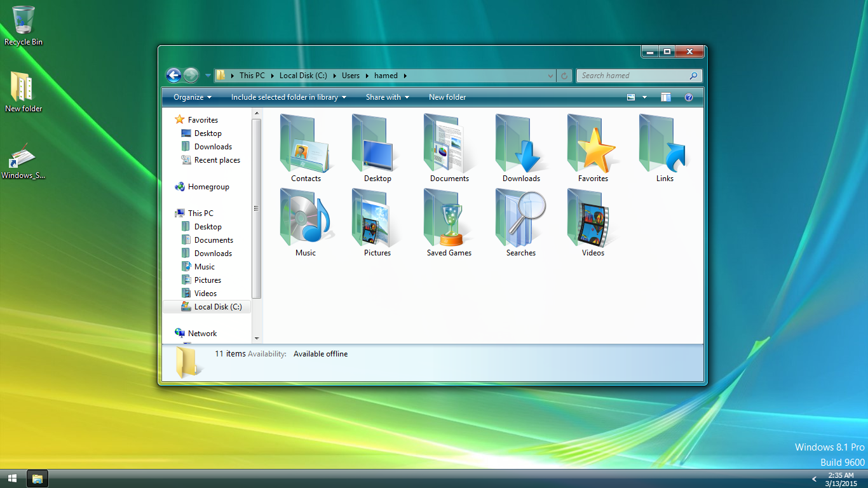Toggle the preview pane button
The height and width of the screenshot is (488, 868).
[x=665, y=97]
